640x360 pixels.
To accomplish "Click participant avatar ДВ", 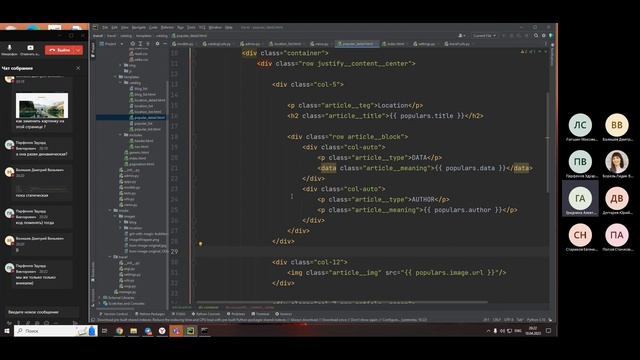I will (x=617, y=198).
